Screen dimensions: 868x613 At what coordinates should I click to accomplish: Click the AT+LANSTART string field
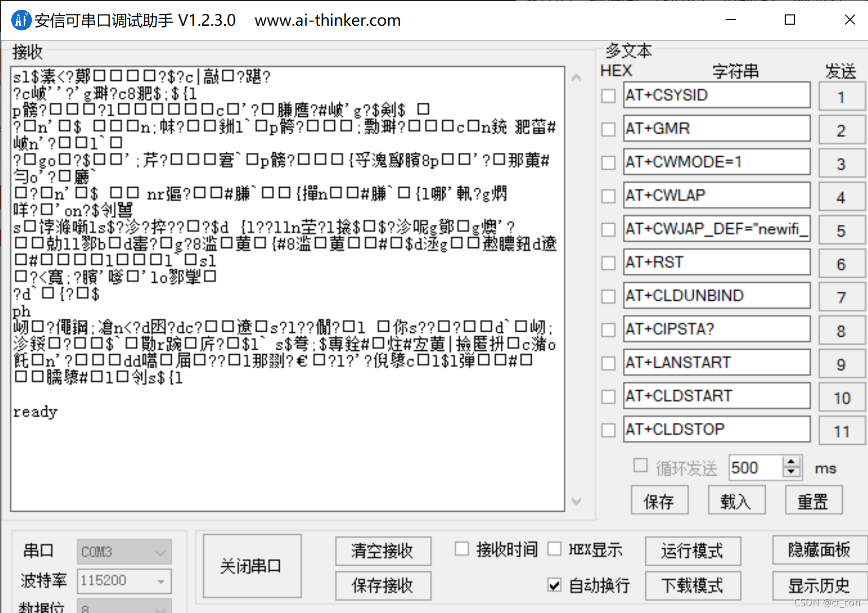tap(717, 363)
